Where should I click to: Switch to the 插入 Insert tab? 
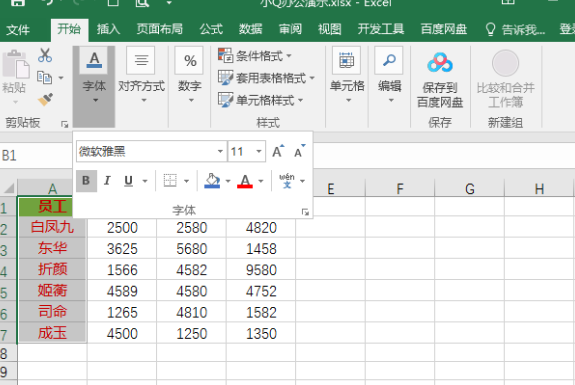(108, 29)
